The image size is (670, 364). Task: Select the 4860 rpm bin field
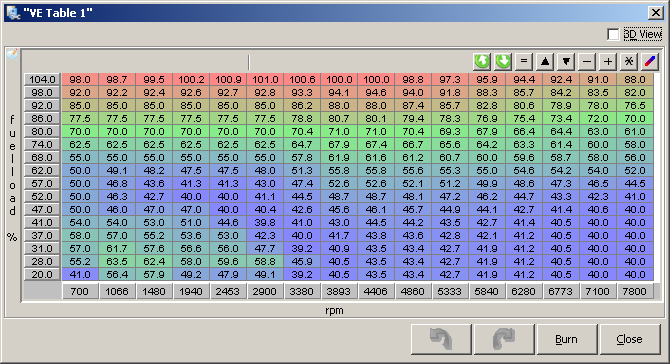413,291
